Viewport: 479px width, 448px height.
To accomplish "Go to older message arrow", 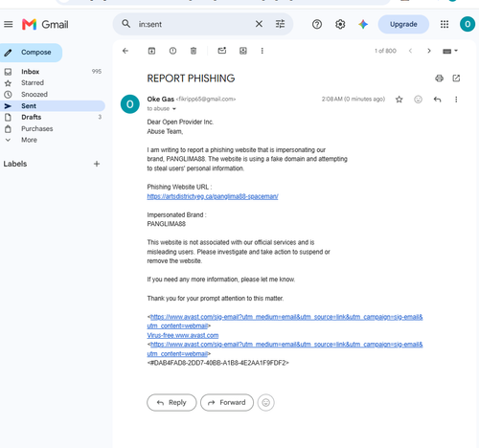I will click(429, 51).
